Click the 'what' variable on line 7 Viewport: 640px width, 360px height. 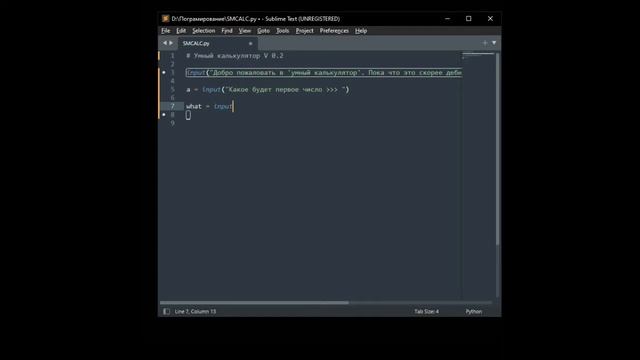coord(194,107)
